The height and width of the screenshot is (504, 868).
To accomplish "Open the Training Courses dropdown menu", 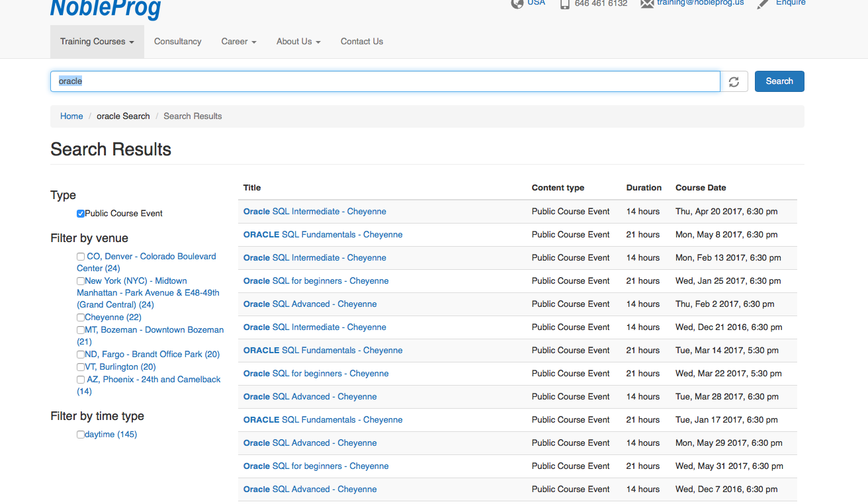I will pyautogui.click(x=97, y=42).
